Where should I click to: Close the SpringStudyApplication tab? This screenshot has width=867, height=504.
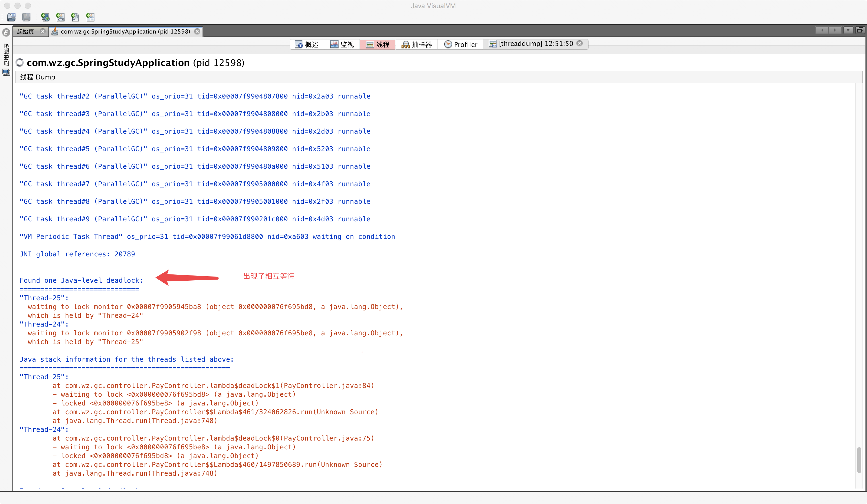tap(197, 31)
